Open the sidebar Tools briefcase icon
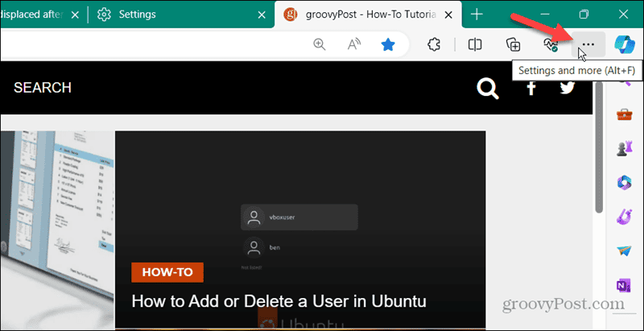644x331 pixels. click(x=625, y=114)
